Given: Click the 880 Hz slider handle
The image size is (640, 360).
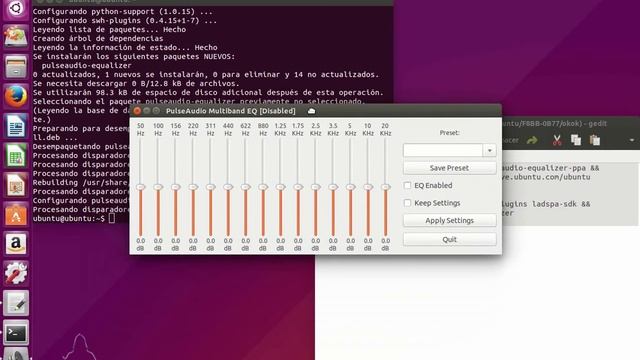Looking at the screenshot, I should coord(263,187).
